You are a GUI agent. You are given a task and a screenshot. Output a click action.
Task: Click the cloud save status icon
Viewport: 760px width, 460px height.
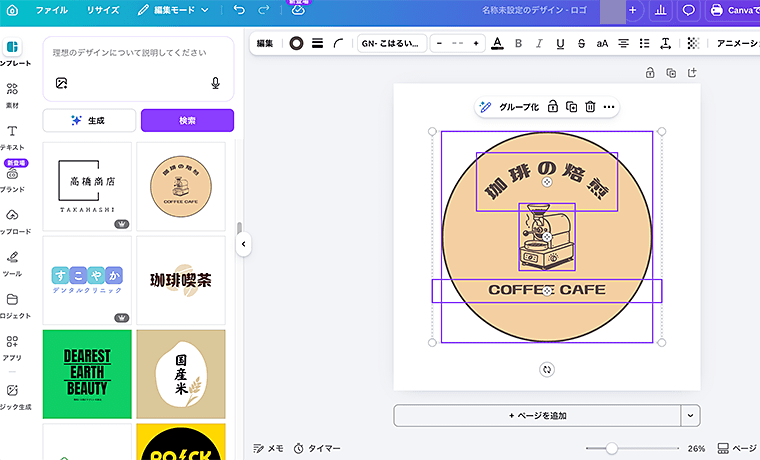(298, 10)
